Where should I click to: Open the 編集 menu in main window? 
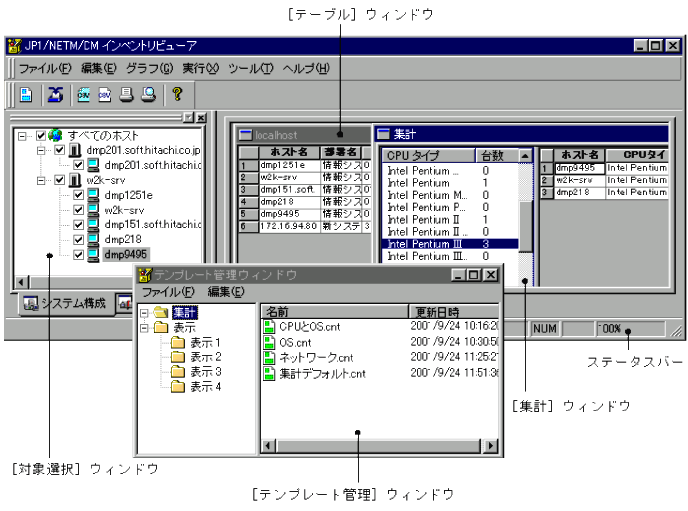tap(99, 68)
